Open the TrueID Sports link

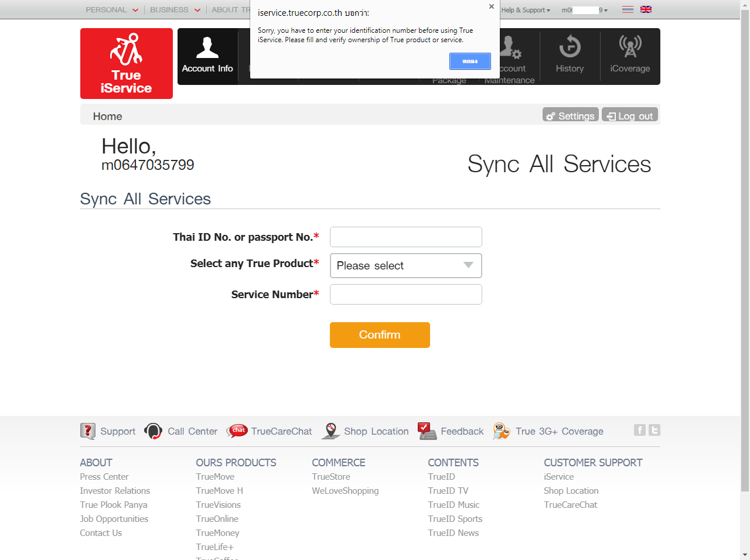pyautogui.click(x=455, y=519)
